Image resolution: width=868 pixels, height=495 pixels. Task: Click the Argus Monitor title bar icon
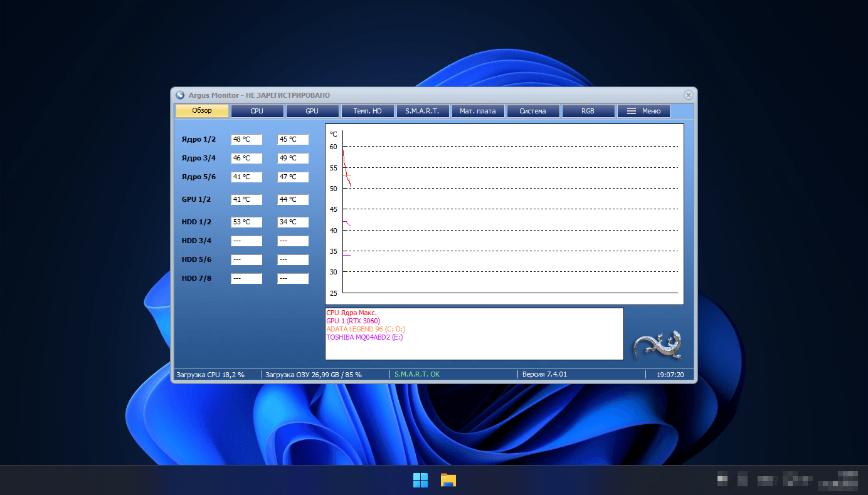click(x=180, y=95)
